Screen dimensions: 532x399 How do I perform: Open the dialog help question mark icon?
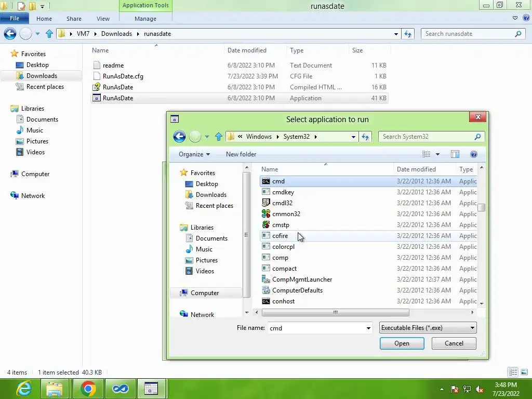point(474,154)
